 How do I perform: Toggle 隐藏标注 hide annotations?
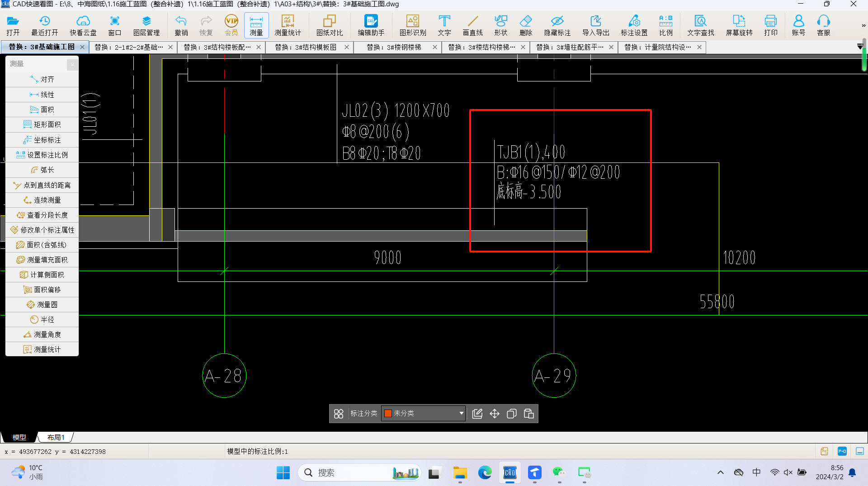pyautogui.click(x=557, y=25)
